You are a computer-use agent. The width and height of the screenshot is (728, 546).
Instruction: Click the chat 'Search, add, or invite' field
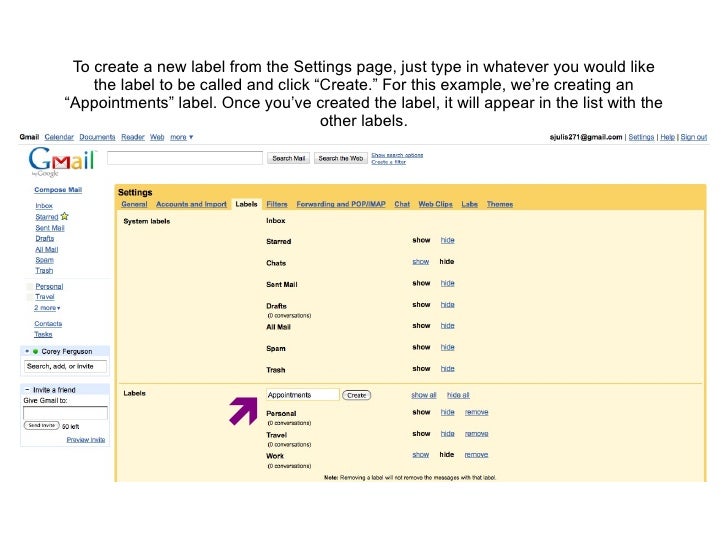click(65, 366)
